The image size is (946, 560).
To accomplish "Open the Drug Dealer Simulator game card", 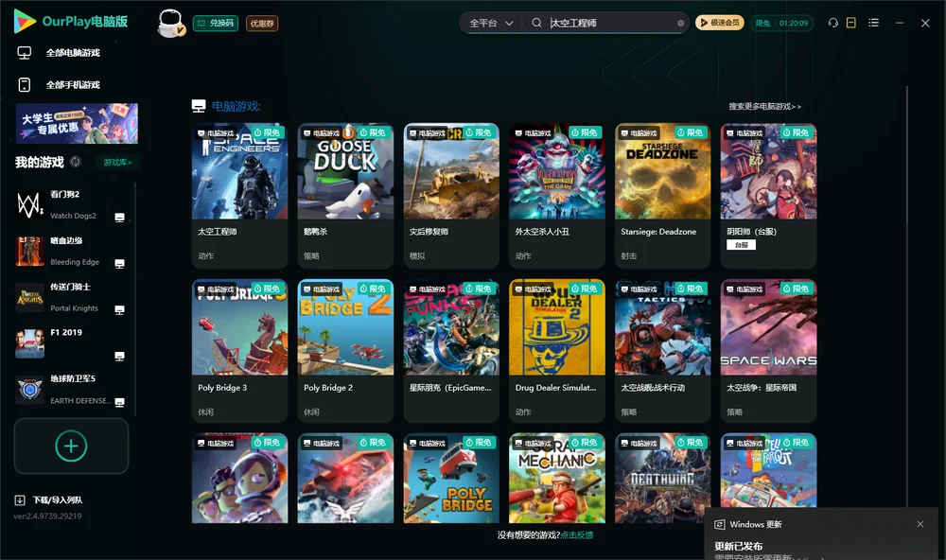I will point(557,351).
